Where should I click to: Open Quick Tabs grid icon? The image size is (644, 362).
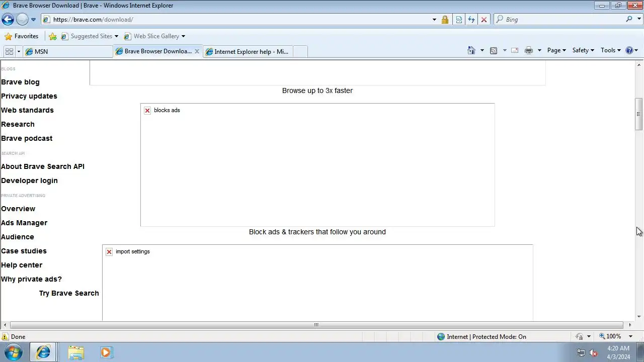tap(9, 51)
